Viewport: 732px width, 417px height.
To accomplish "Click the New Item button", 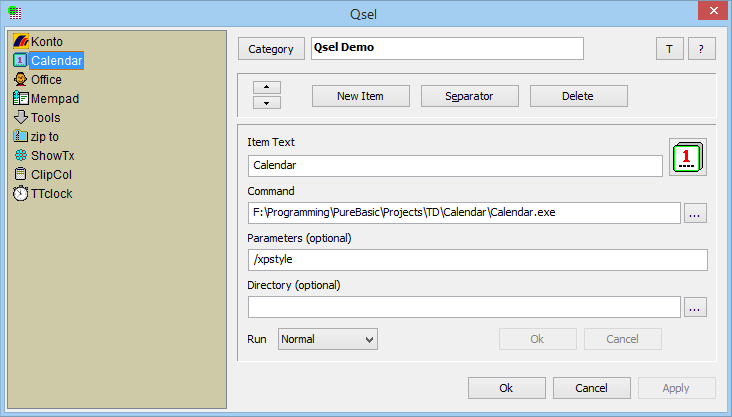I will point(361,96).
